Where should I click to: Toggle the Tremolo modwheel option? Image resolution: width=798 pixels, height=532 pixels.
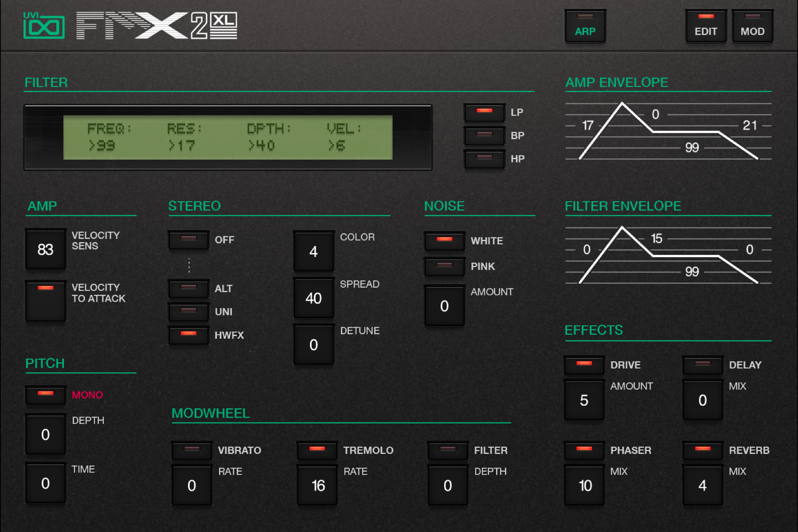click(317, 450)
